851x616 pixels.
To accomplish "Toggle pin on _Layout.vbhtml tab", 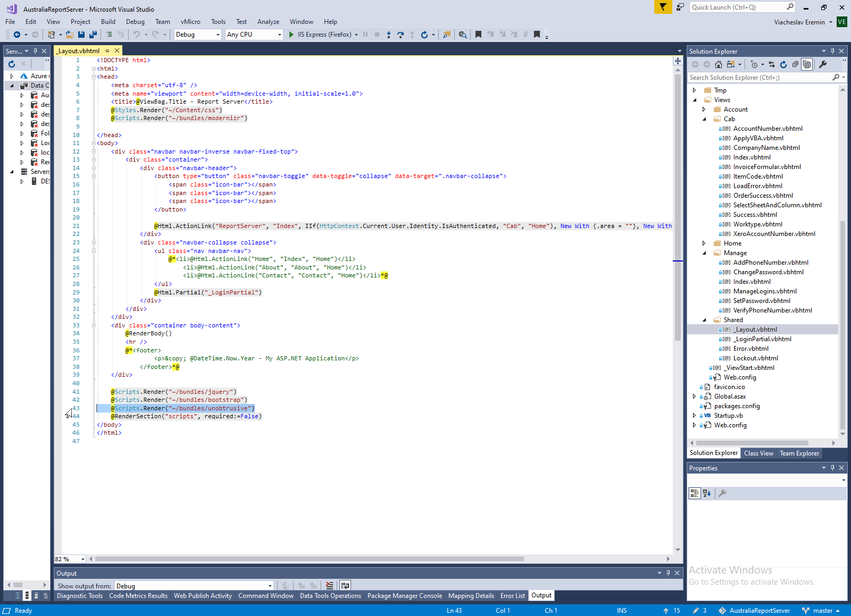I will point(107,51).
